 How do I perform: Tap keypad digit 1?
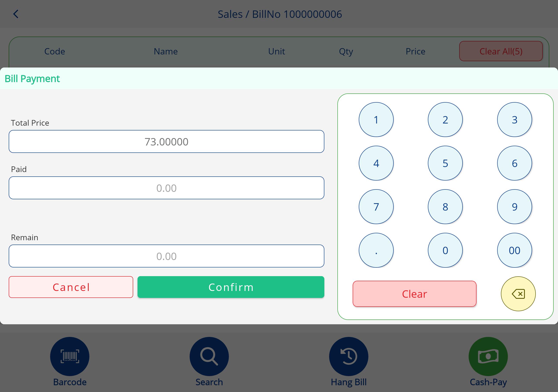point(376,120)
